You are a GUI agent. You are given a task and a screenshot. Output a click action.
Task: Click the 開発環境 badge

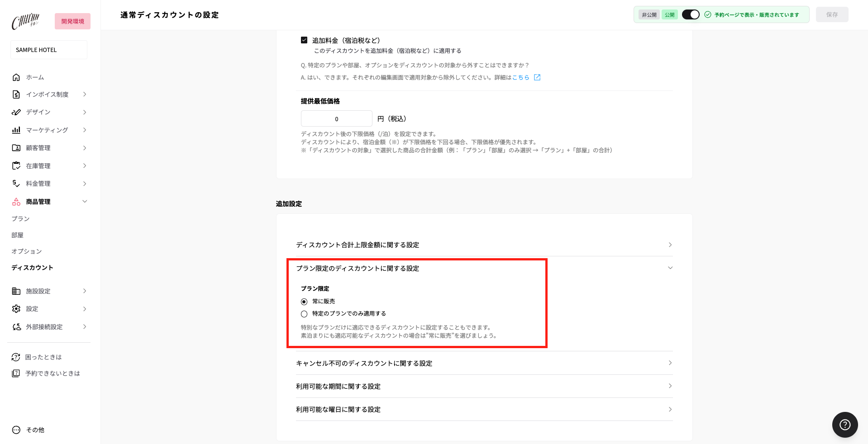pos(72,21)
